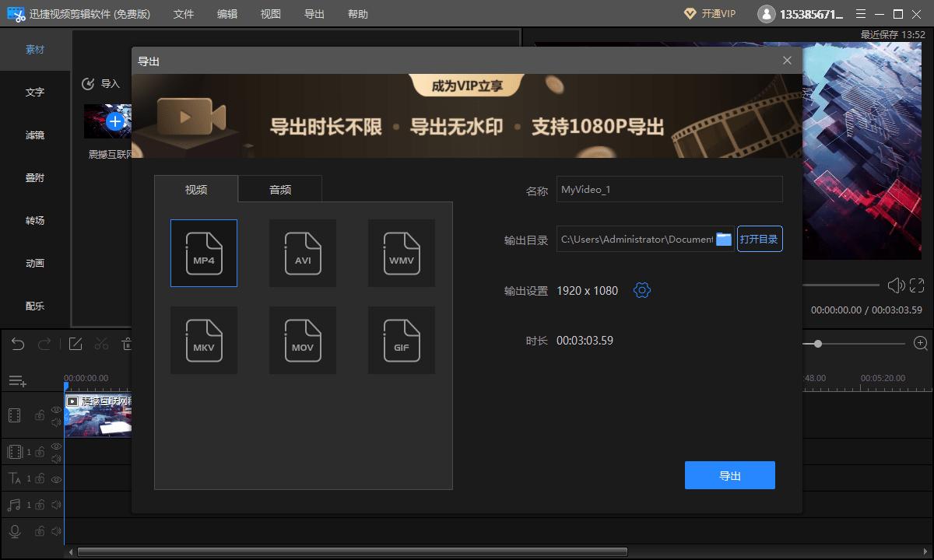Click the timeline zoom-in magnifier icon
The image size is (934, 560).
pyautogui.click(x=921, y=343)
